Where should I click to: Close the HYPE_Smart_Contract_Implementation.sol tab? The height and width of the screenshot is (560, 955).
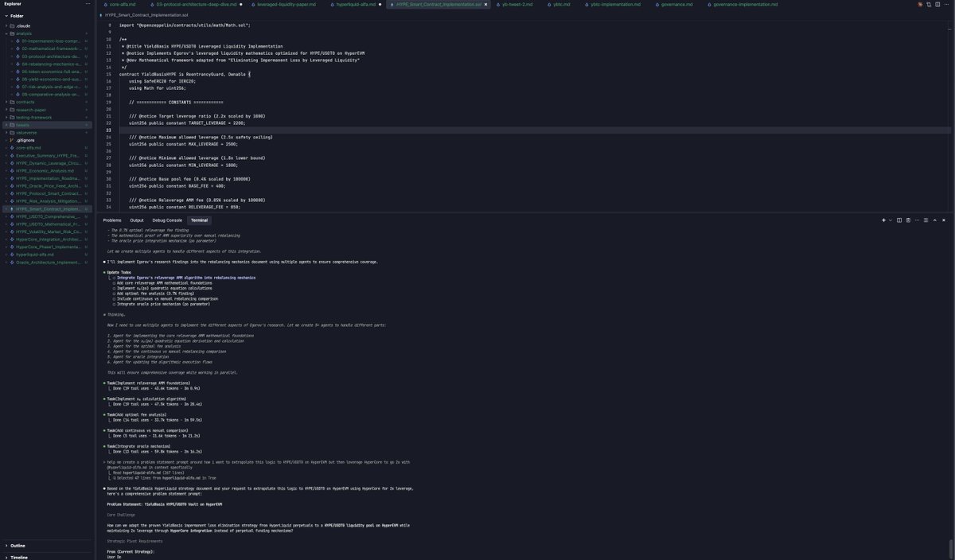(485, 5)
